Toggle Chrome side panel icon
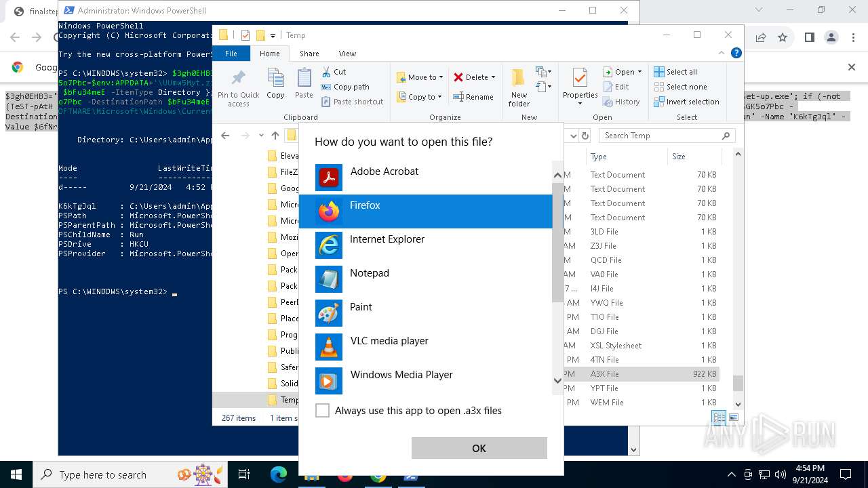 click(809, 37)
